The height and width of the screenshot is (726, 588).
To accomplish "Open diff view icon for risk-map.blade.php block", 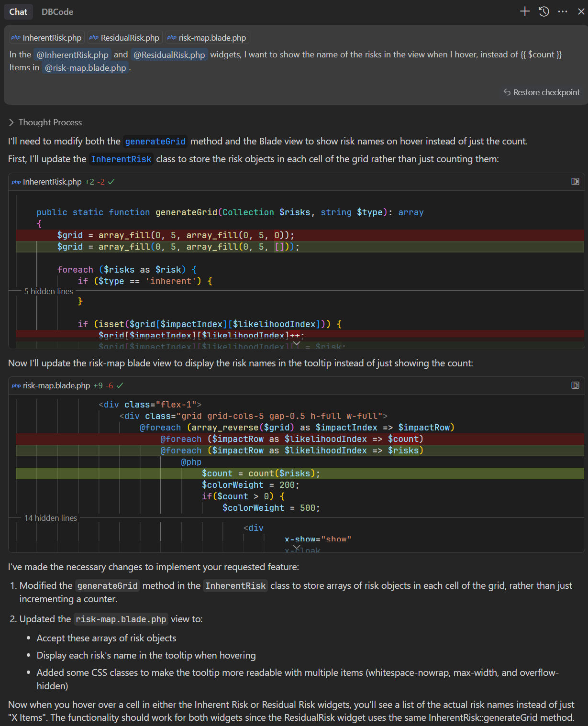I will tap(575, 385).
